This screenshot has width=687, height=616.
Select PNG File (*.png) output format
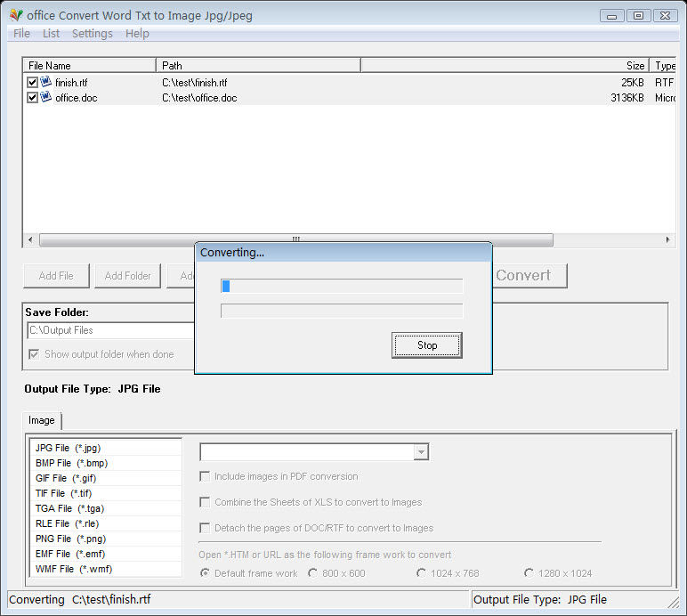(x=106, y=539)
